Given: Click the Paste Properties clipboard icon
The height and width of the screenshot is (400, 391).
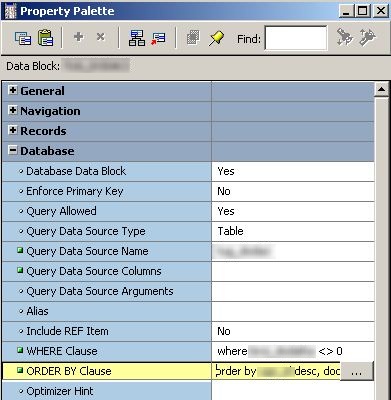Looking at the screenshot, I should tap(45, 38).
